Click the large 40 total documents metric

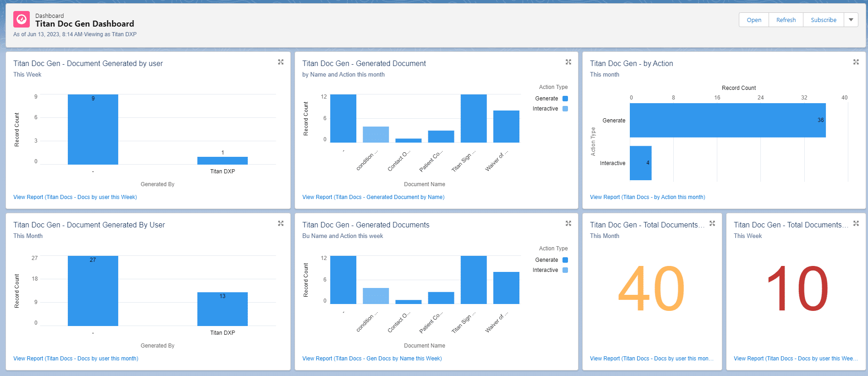tap(651, 289)
